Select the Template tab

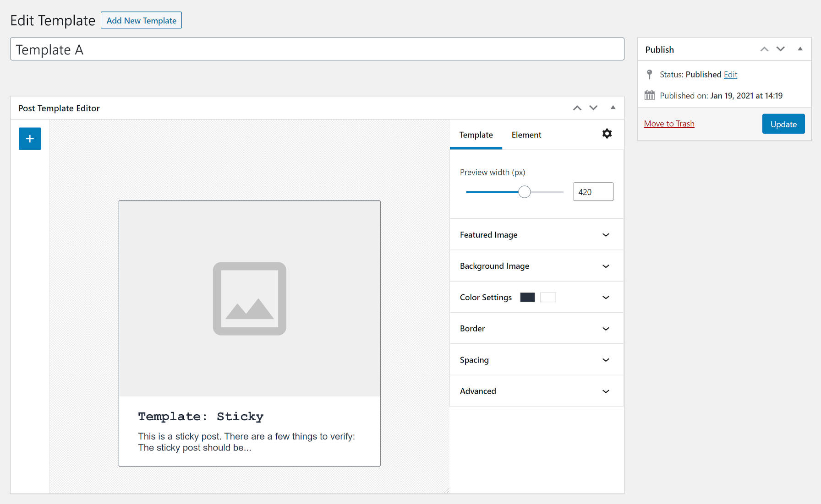click(476, 135)
